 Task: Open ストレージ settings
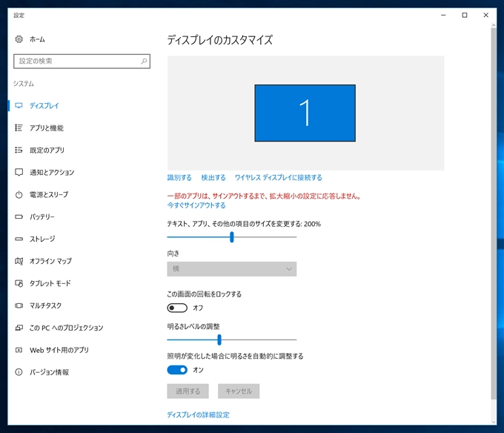42,239
